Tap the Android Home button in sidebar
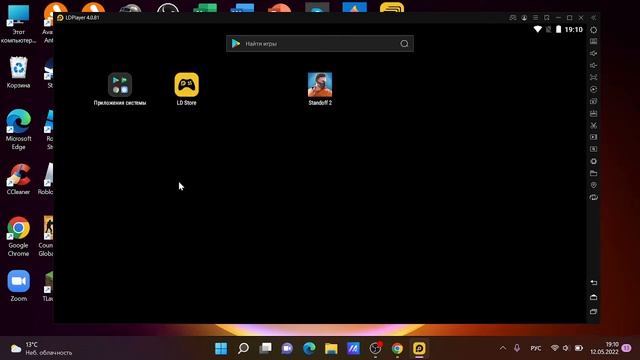 point(593,297)
